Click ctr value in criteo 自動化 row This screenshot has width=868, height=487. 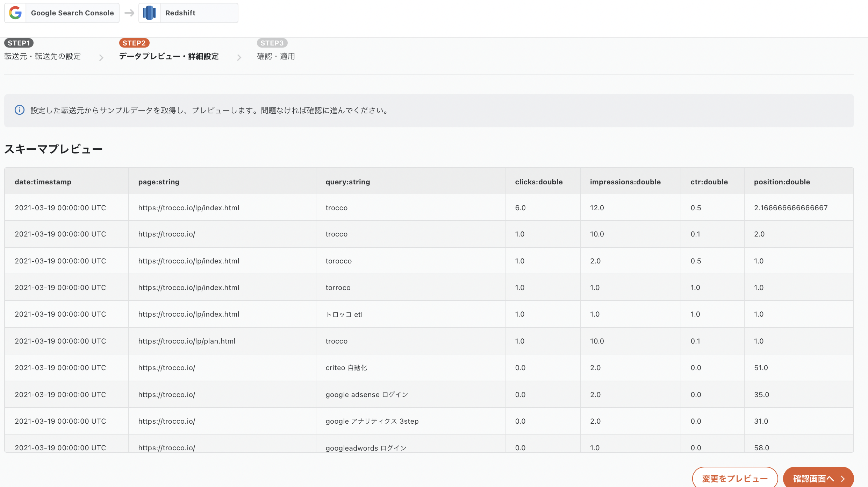click(x=696, y=368)
